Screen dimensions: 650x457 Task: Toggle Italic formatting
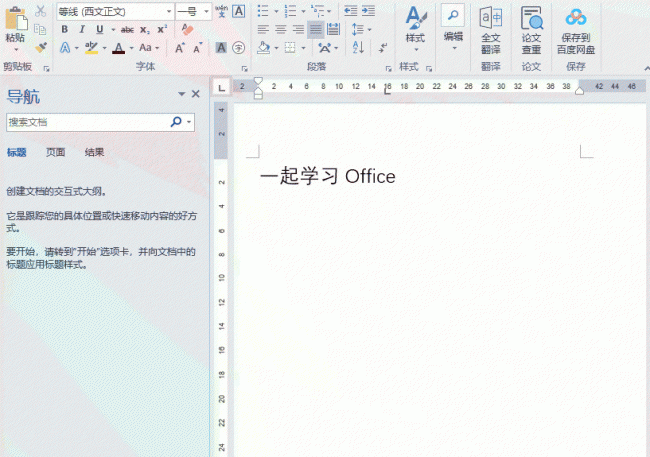point(82,29)
